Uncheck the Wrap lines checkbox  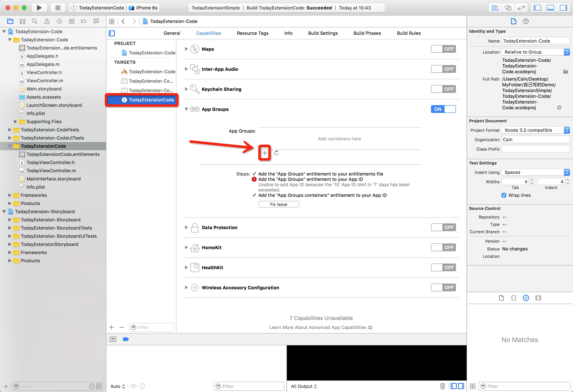pyautogui.click(x=504, y=195)
